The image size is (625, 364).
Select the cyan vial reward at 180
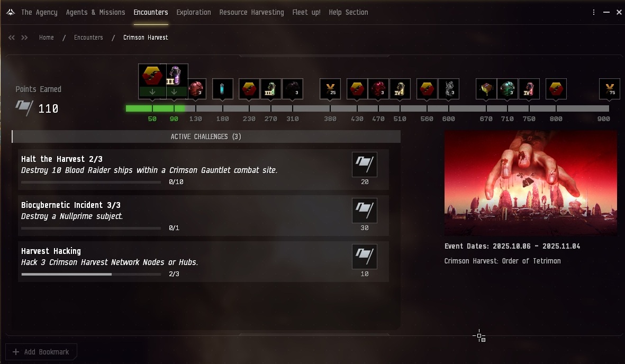click(x=222, y=89)
